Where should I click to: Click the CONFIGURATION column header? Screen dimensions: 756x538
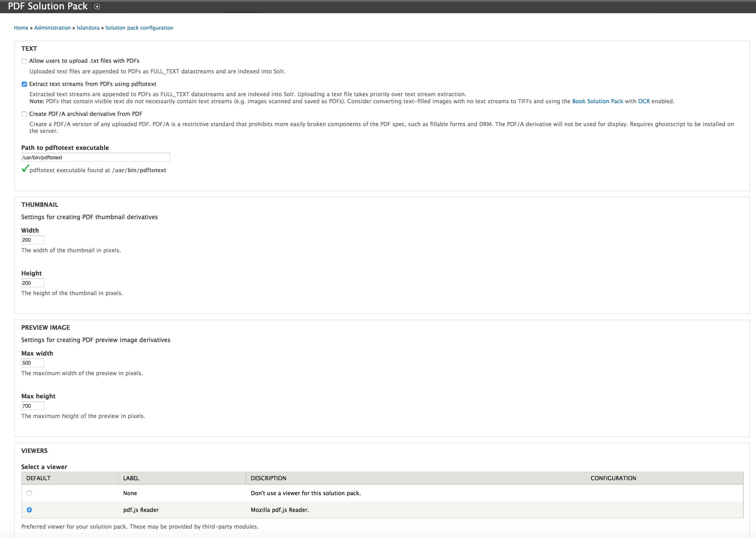click(613, 478)
